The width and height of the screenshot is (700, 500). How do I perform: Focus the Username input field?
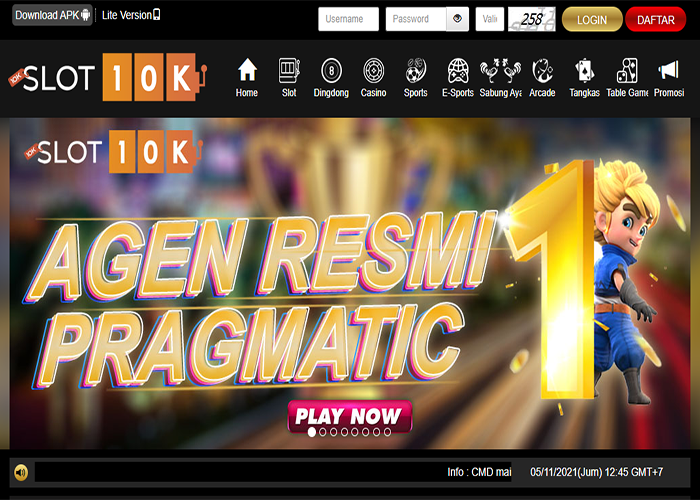(x=348, y=19)
